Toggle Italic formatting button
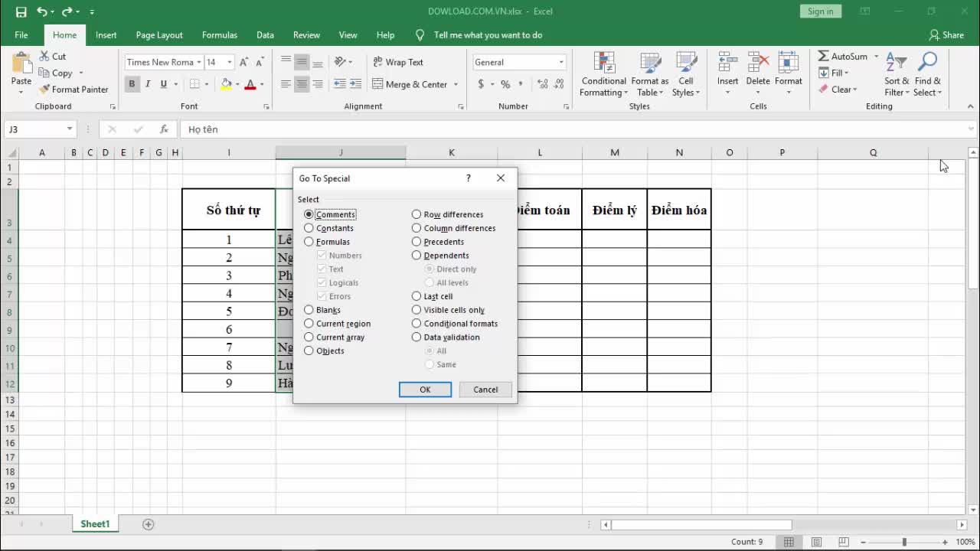 148,84
